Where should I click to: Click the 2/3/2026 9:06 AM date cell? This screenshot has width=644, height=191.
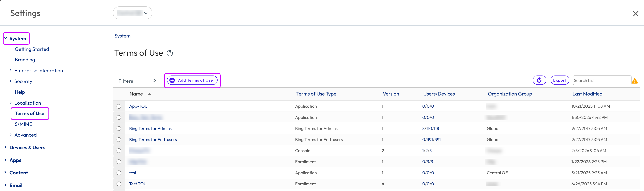589,151
